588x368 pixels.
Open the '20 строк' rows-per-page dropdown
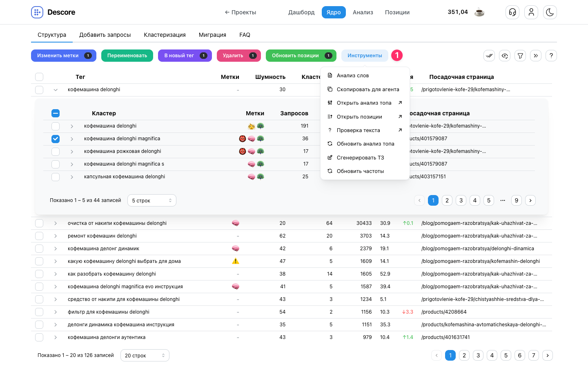coord(145,355)
